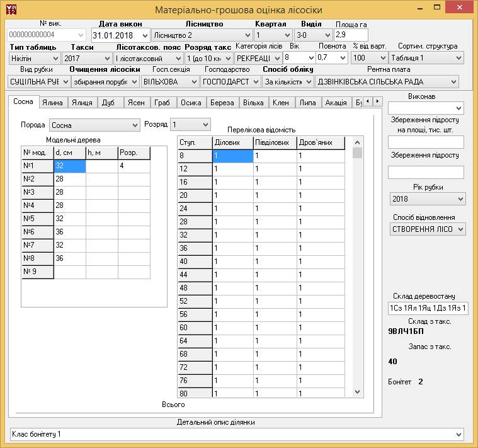Open the Господарство dropdown

pos(256,82)
